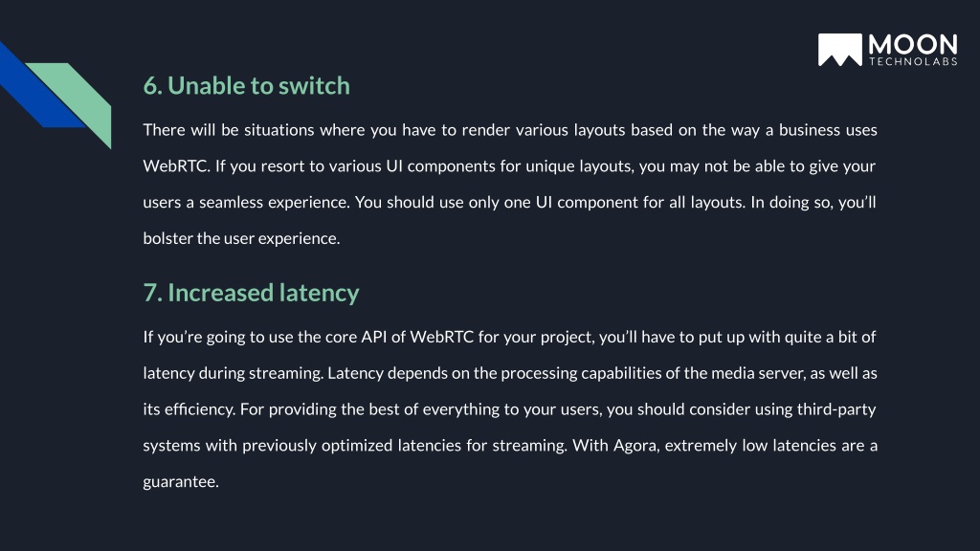
Task: Click the Moon Technolabs logo icon
Action: coord(840,50)
